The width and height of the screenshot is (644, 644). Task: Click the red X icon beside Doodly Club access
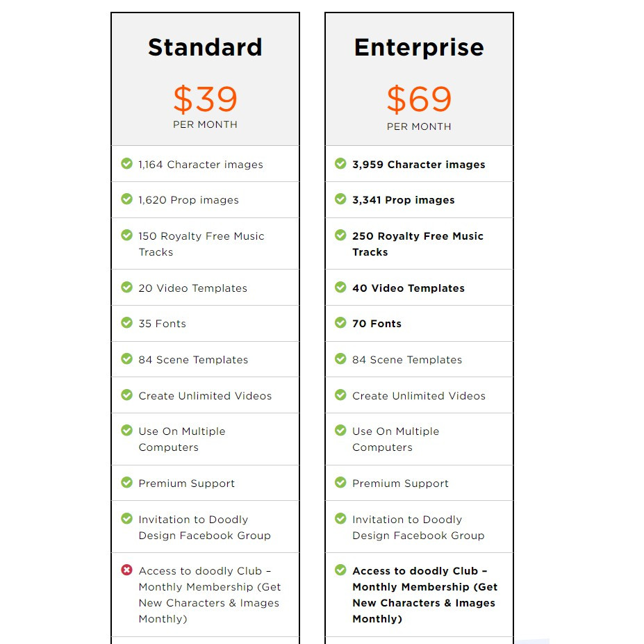[x=126, y=570]
